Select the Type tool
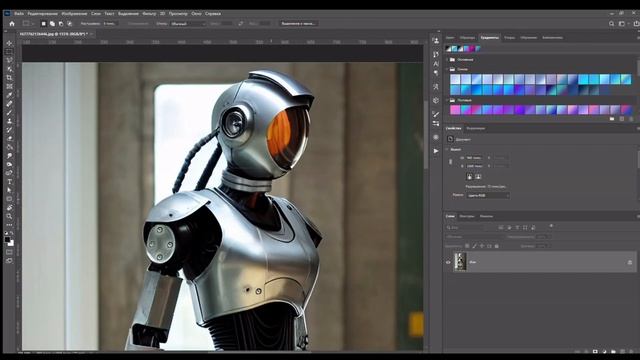 pos(9,182)
